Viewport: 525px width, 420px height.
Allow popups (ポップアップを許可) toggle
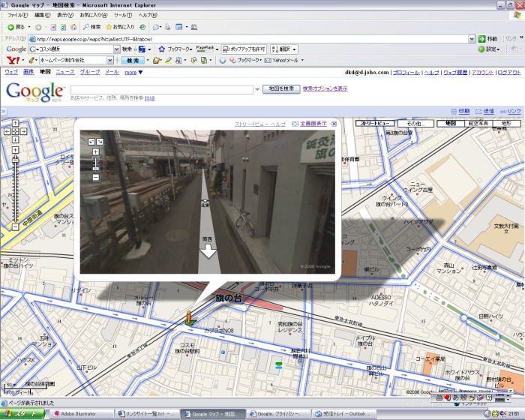tap(244, 49)
